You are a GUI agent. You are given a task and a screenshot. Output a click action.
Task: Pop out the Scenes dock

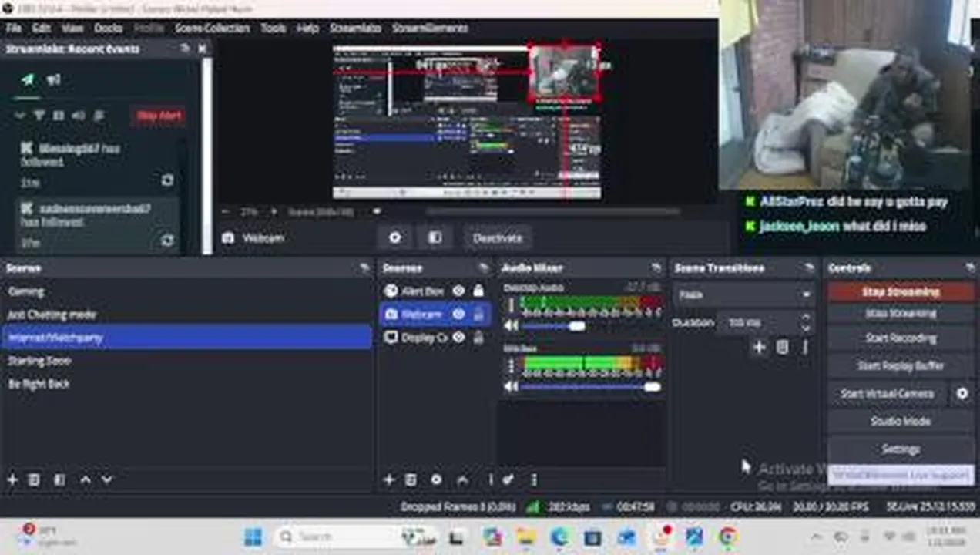click(365, 267)
